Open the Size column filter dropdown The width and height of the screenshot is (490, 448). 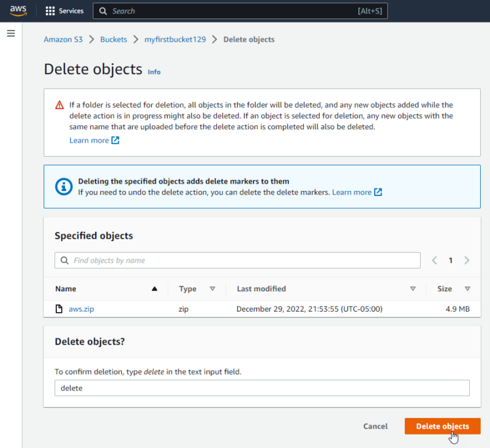(467, 288)
